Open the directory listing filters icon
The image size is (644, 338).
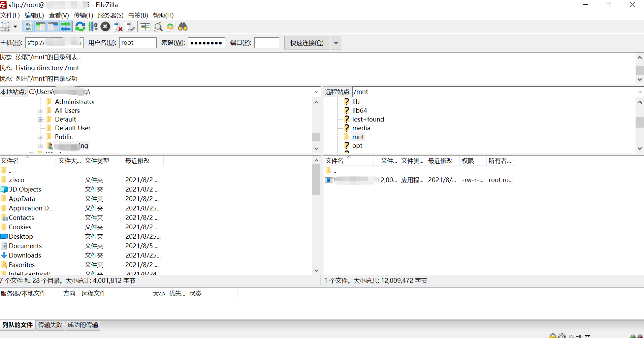point(145,27)
